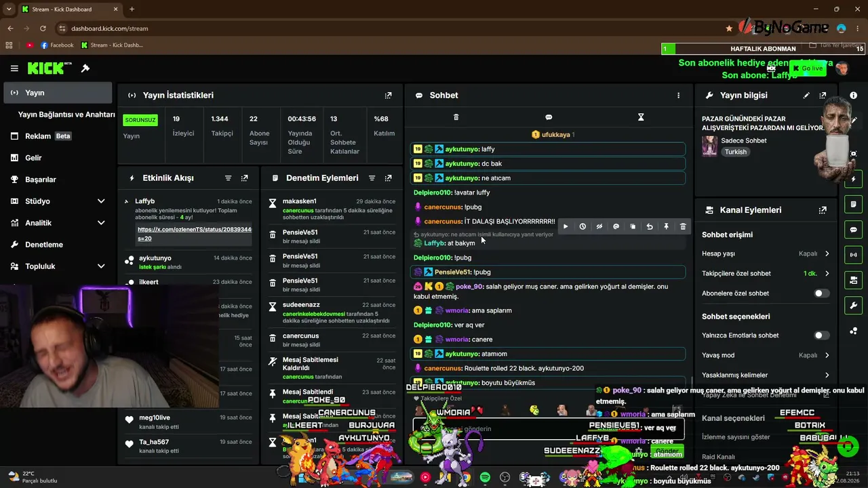Click the hourglass icon under the Sohbet header
Viewport: 868px width, 488px height.
click(641, 117)
